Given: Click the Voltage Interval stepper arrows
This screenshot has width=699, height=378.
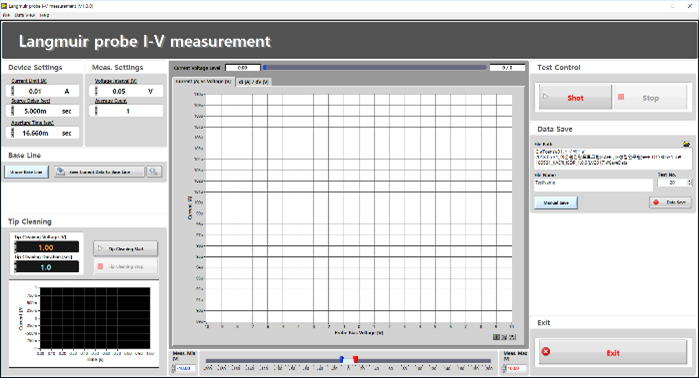Looking at the screenshot, I should (x=95, y=91).
